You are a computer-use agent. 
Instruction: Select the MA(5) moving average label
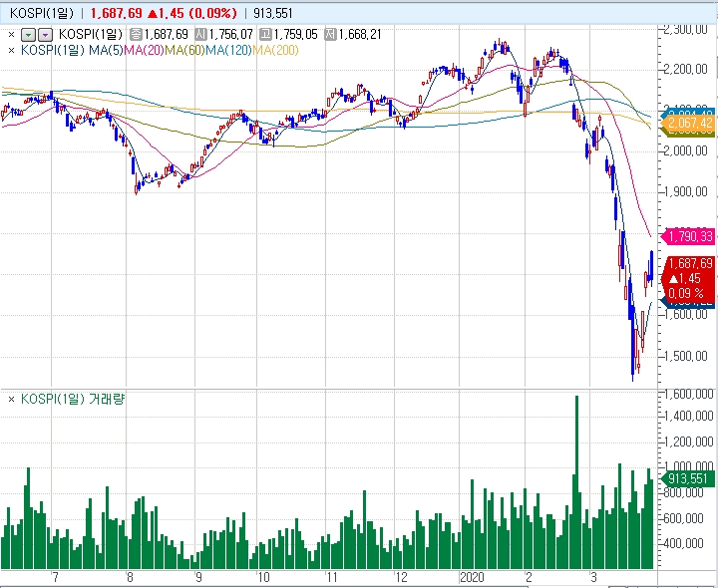coord(108,49)
